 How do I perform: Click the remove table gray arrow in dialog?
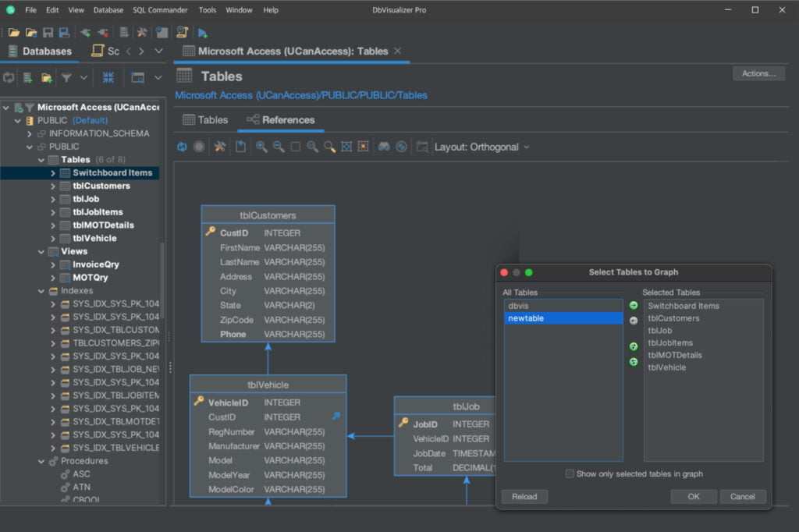(634, 321)
